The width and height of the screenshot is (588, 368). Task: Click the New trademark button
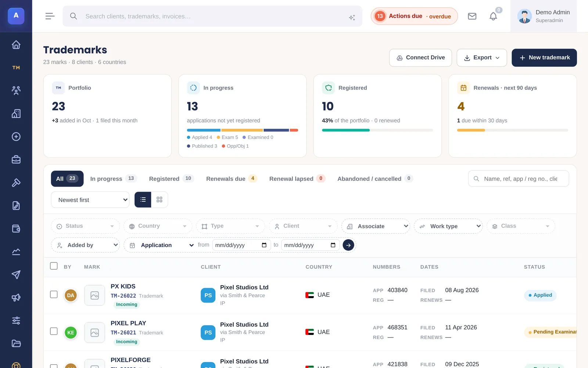pos(544,58)
